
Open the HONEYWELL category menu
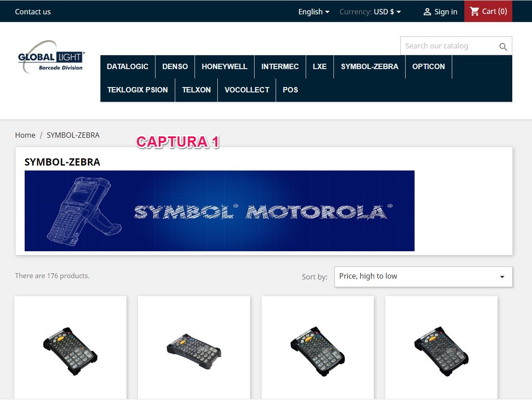coord(225,66)
